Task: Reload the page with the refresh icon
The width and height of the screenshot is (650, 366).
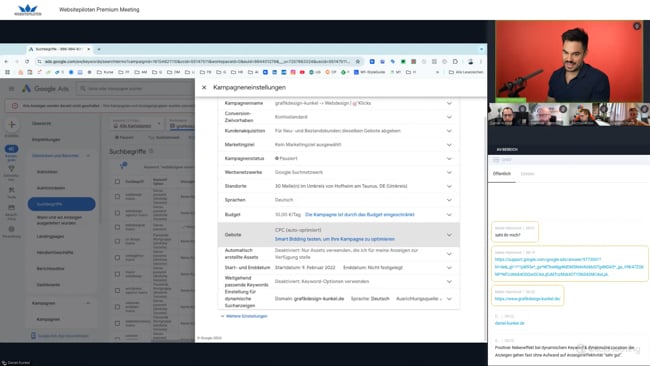Action: [x=27, y=61]
